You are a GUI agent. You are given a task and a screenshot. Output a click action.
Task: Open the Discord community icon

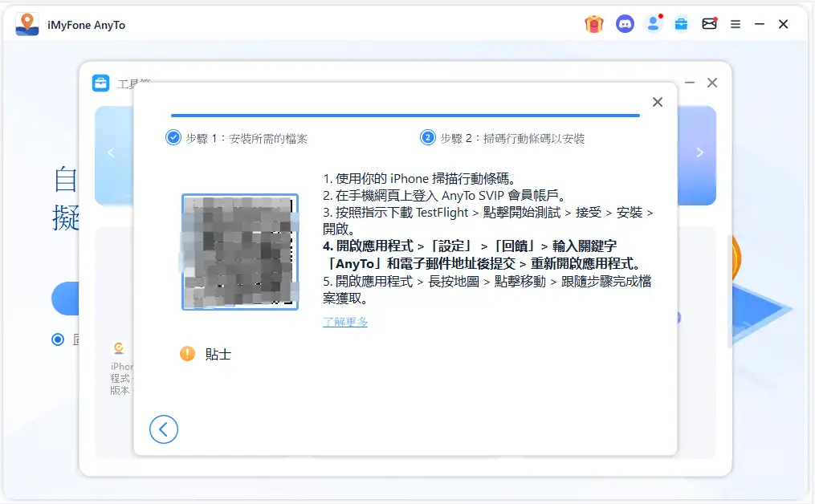(x=625, y=24)
